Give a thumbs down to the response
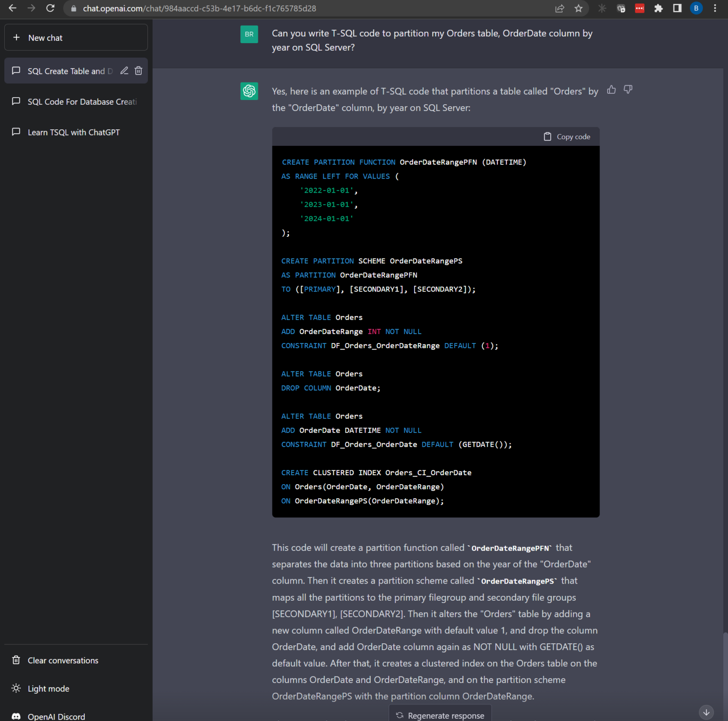The width and height of the screenshot is (728, 721). (628, 90)
